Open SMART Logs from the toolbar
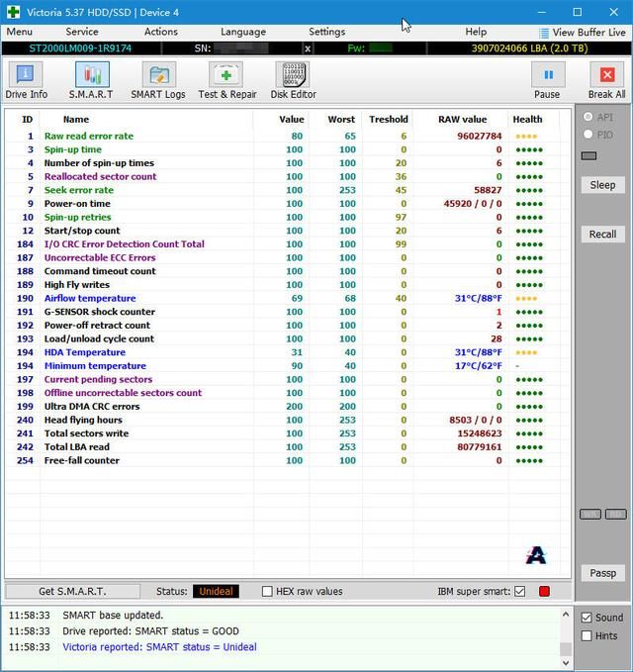The height and width of the screenshot is (672, 633). pyautogui.click(x=158, y=74)
